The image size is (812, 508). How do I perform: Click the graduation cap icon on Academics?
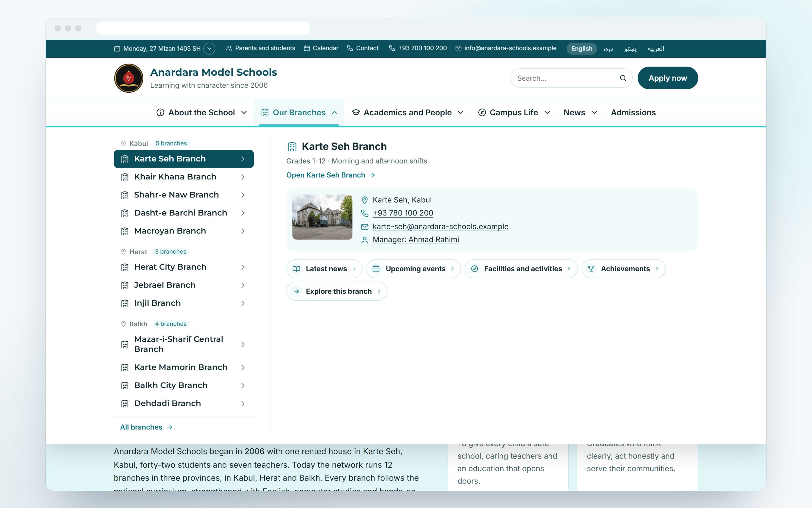(x=356, y=113)
